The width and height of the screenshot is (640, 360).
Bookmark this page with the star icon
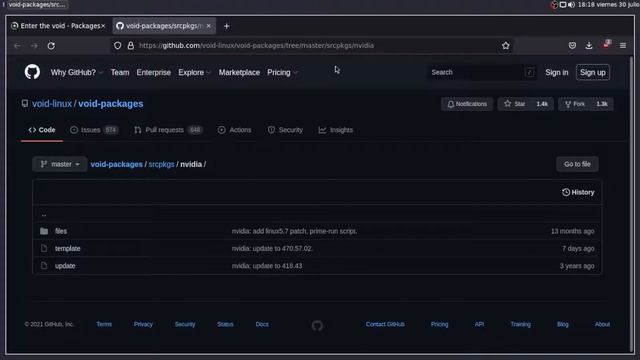click(x=506, y=46)
